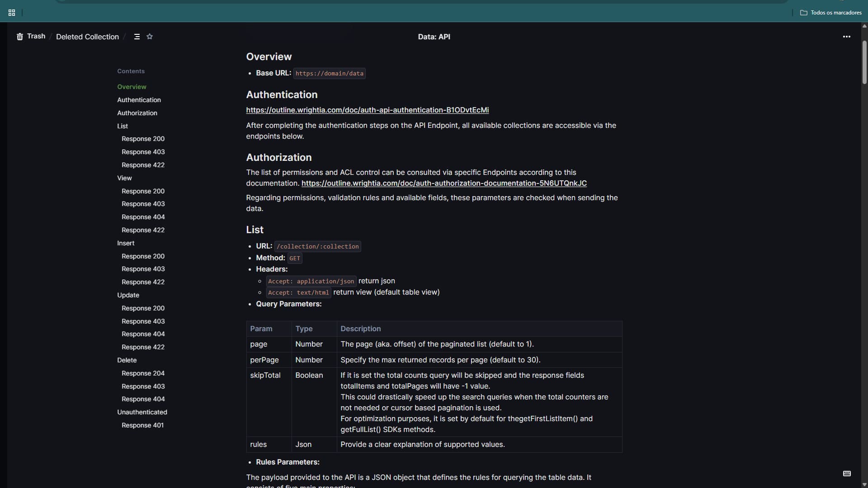The width and height of the screenshot is (868, 488).
Task: Go to Deleted Collection breadcrumb
Action: [87, 37]
